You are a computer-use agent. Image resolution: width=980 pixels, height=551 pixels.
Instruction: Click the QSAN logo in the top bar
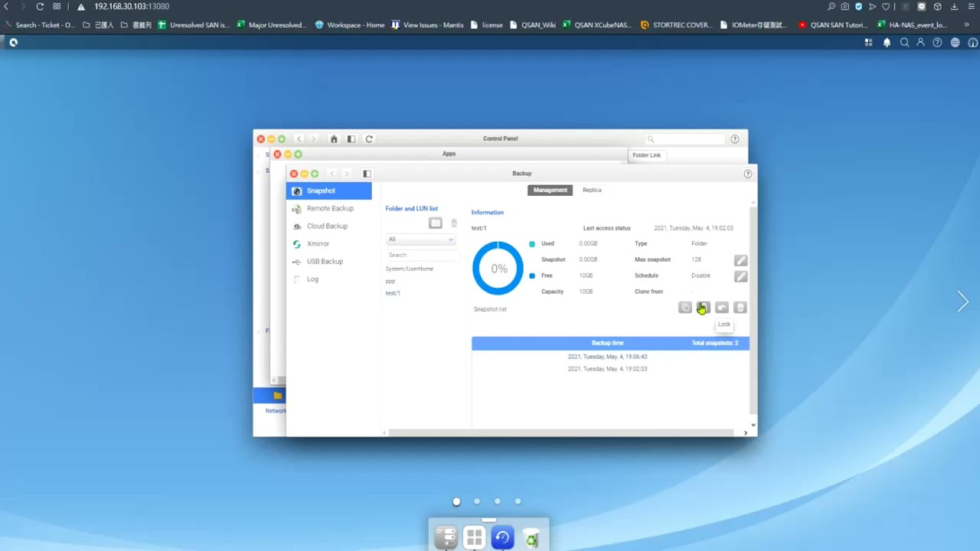point(13,43)
